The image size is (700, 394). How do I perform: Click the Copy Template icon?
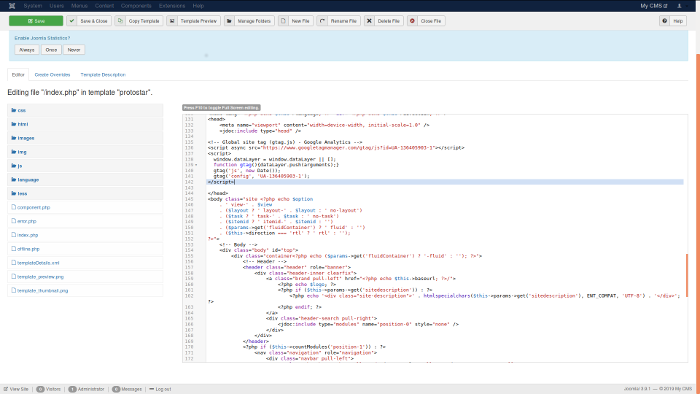(x=120, y=21)
